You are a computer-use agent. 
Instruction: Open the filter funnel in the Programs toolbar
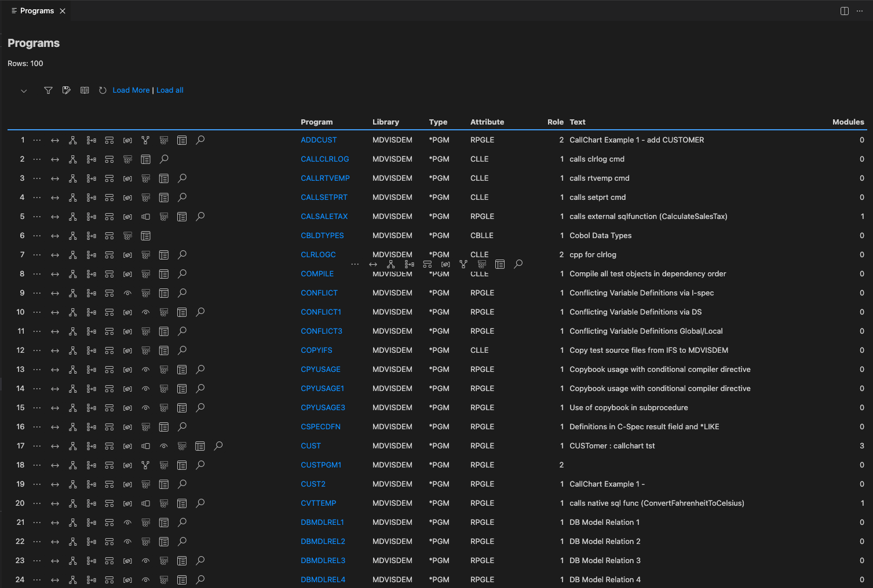click(49, 90)
